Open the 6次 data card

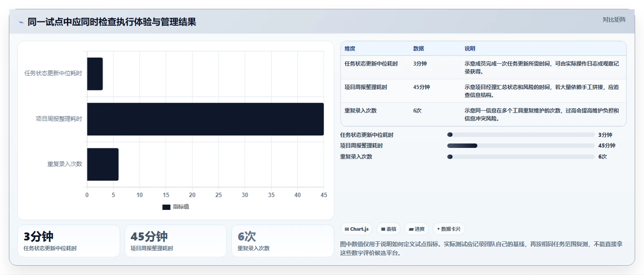(283, 241)
